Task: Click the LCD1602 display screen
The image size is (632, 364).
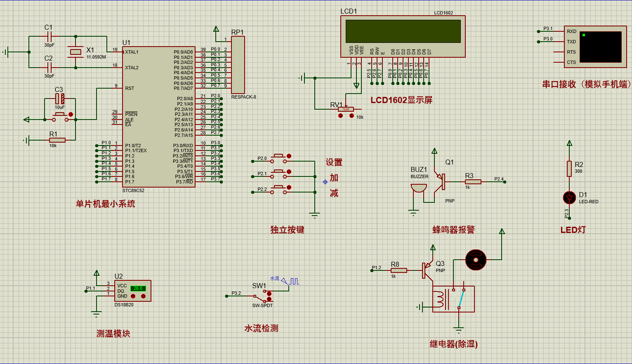Action: point(403,31)
